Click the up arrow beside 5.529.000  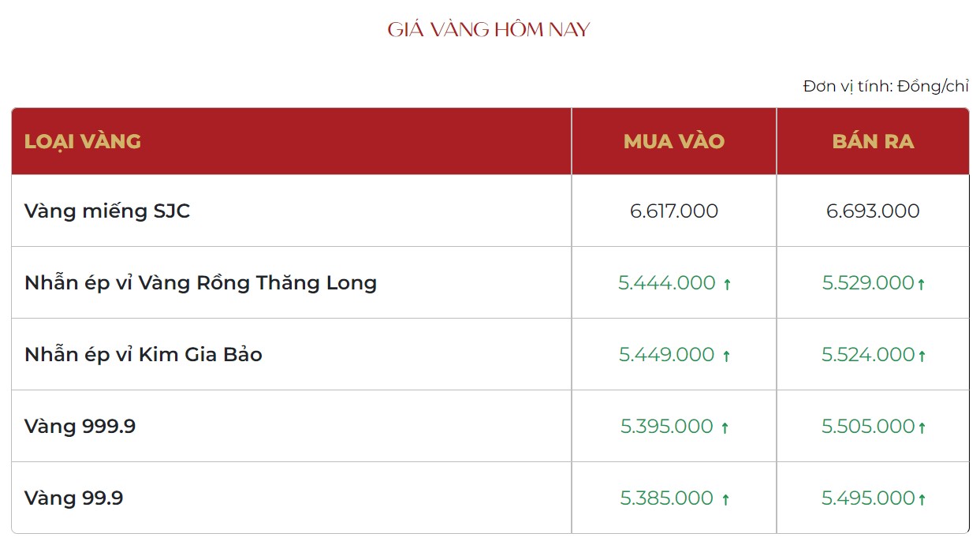coord(921,284)
